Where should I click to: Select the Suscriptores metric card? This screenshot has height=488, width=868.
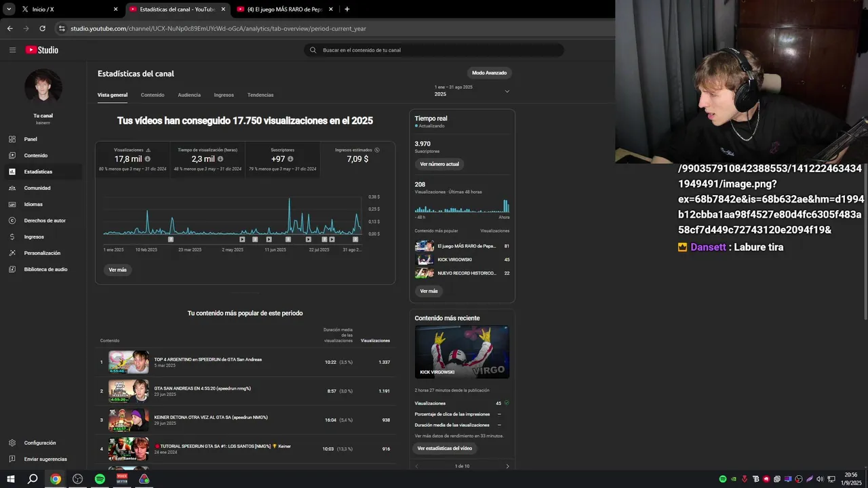[282, 159]
